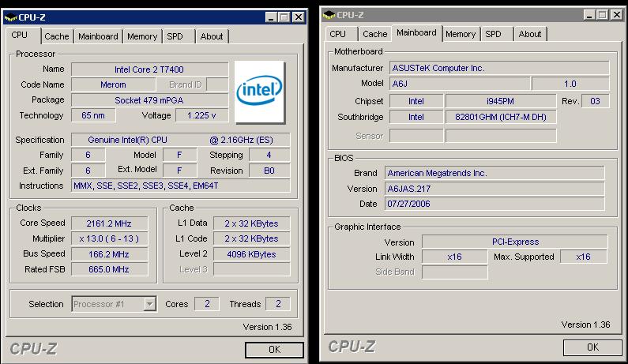Click the Level 2 cache value 4096 KBytes
The image size is (628, 364).
click(251, 254)
